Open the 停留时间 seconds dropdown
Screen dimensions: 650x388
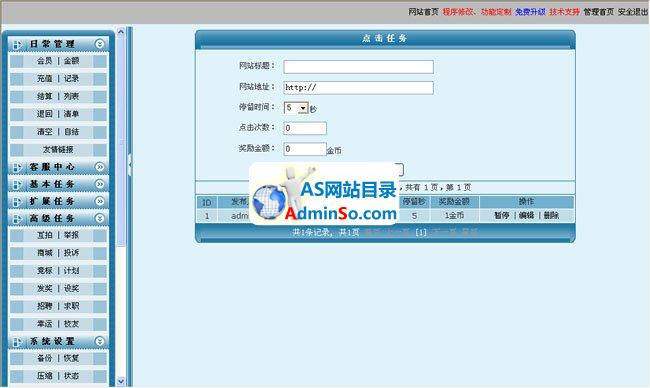(x=303, y=108)
